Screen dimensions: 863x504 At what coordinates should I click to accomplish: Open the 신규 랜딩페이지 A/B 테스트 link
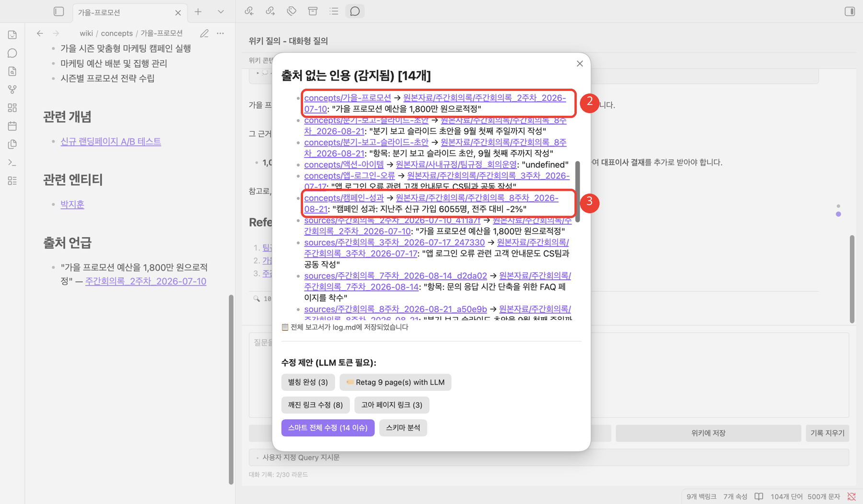click(x=111, y=141)
